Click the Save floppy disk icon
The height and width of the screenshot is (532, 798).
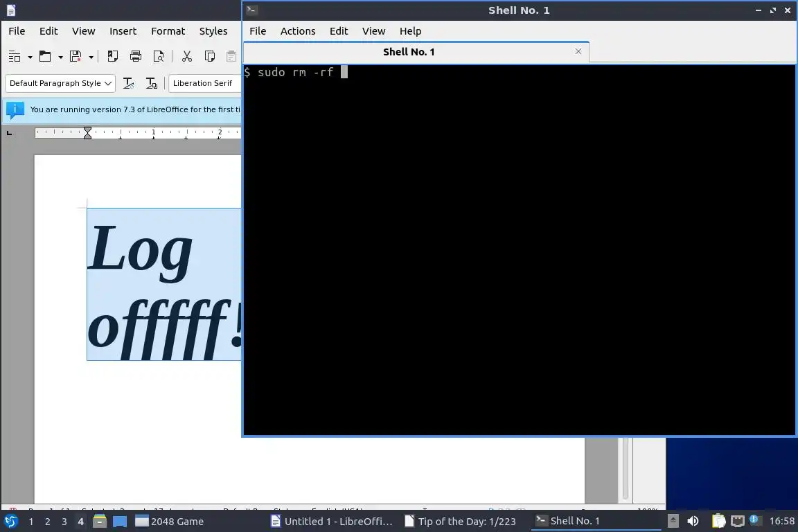pyautogui.click(x=76, y=56)
